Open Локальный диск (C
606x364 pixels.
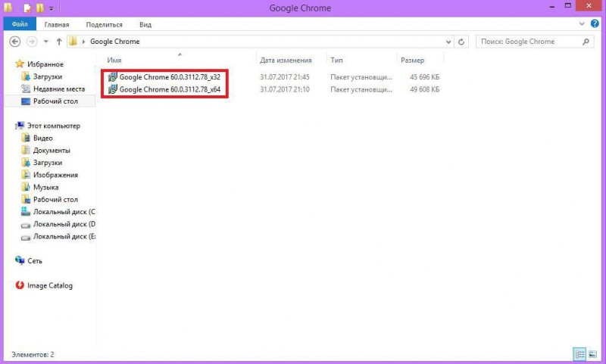[64, 212]
